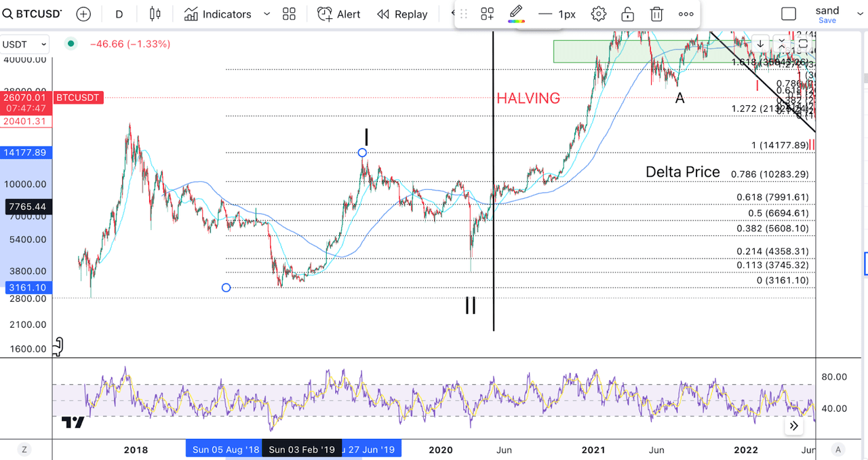The image size is (868, 460).
Task: Click the 3161.10 blue price axis label
Action: click(x=26, y=288)
